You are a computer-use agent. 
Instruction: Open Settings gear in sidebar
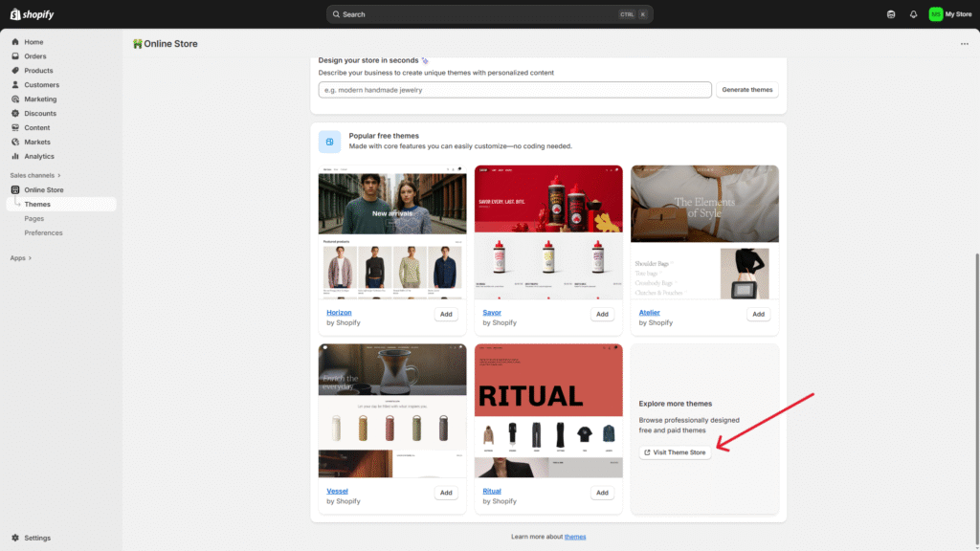pos(15,538)
